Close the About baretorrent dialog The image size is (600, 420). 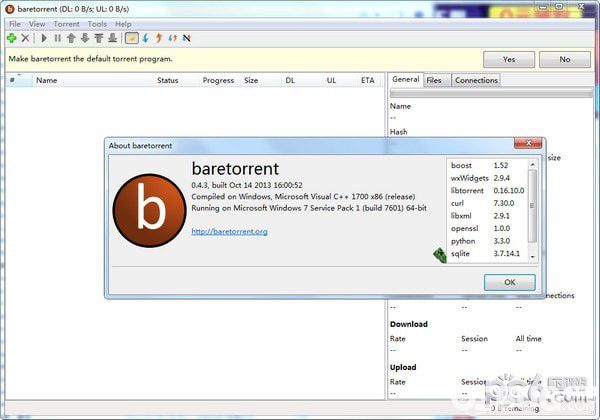pos(528,143)
